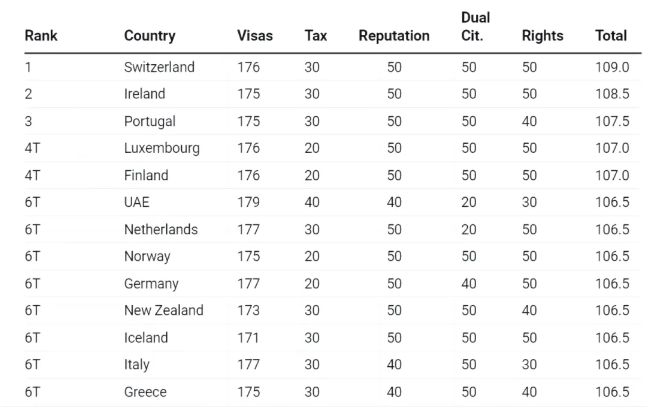The image size is (647, 413).
Task: Sort by the Country column header
Action: click(x=149, y=36)
